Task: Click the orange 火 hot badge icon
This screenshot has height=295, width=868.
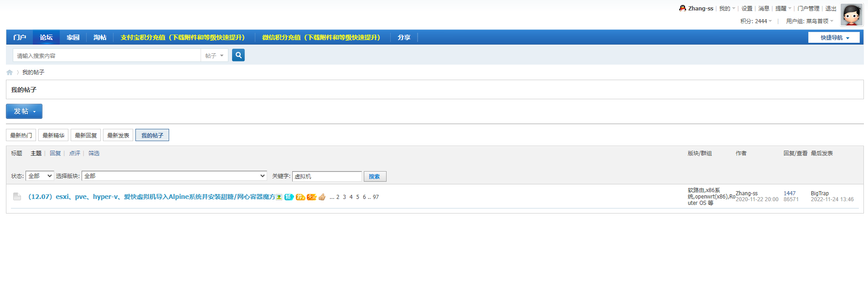Action: tap(311, 197)
